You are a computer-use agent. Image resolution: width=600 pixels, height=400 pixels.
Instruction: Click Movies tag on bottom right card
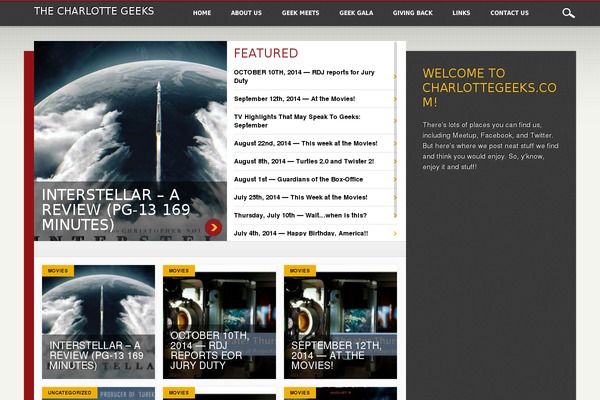pos(300,393)
